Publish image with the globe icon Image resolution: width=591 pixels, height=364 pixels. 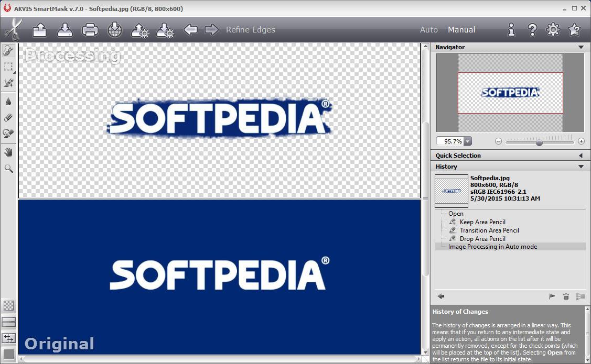(114, 30)
